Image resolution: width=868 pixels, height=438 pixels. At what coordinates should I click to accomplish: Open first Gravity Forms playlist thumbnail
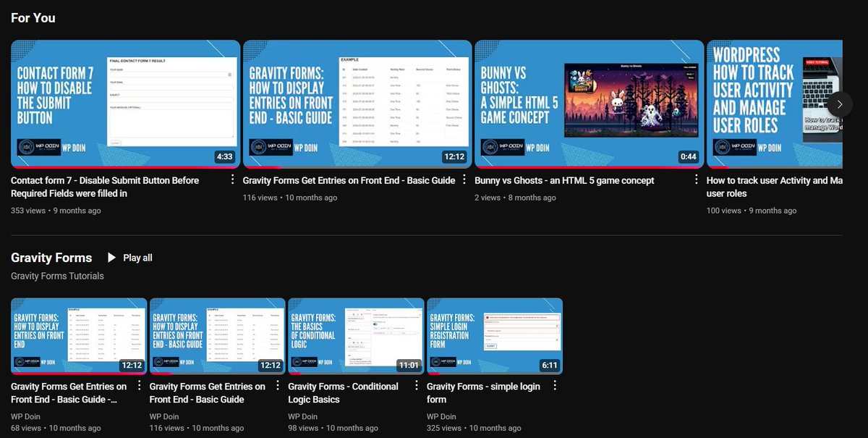[x=79, y=336]
